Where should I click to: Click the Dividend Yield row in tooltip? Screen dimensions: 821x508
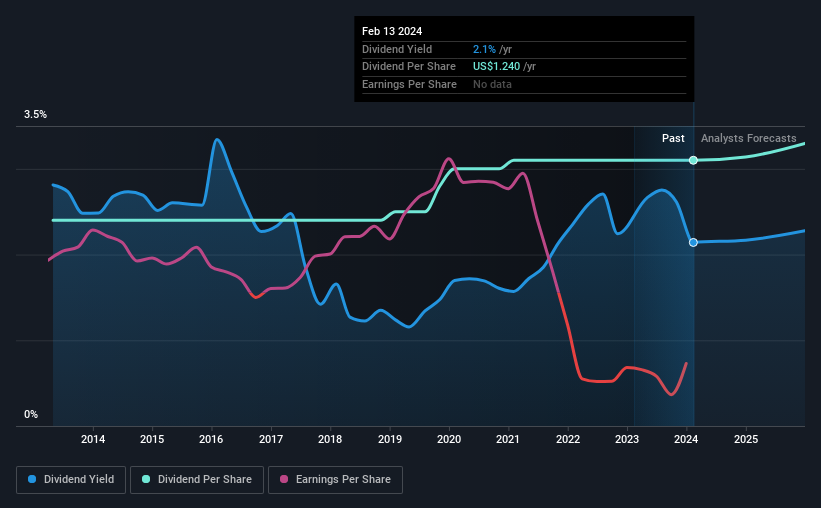pos(524,50)
